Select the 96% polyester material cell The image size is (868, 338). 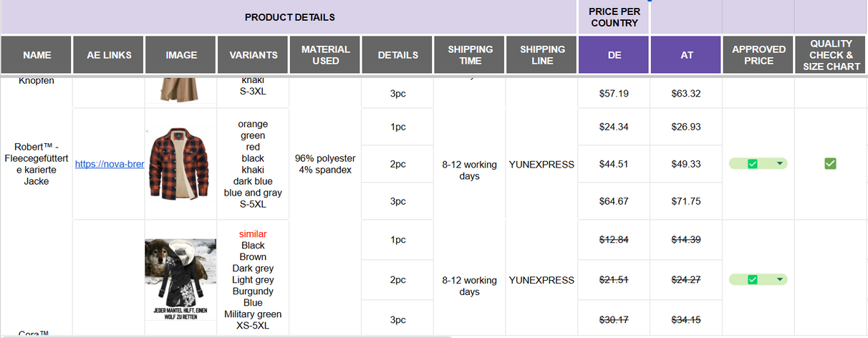click(325, 164)
